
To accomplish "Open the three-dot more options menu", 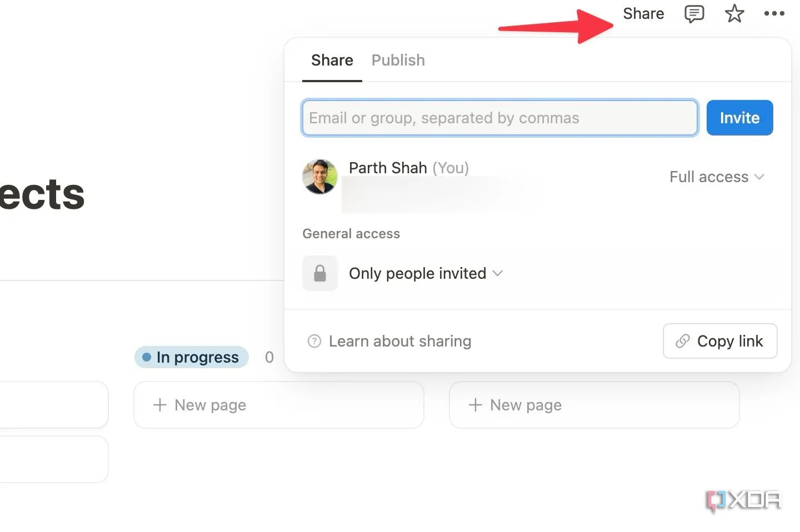I will (x=774, y=13).
